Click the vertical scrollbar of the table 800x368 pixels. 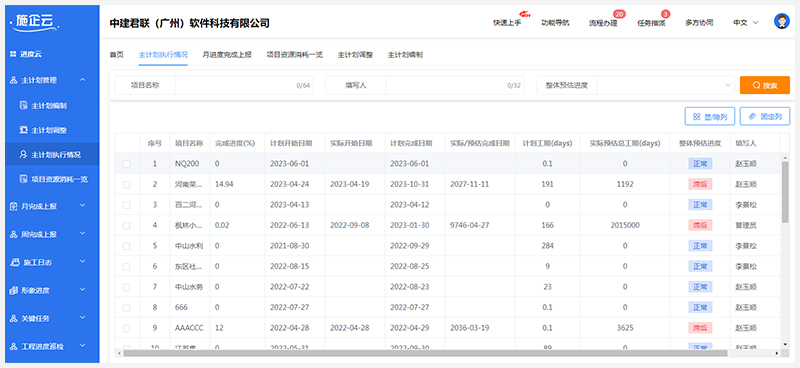tap(785, 192)
